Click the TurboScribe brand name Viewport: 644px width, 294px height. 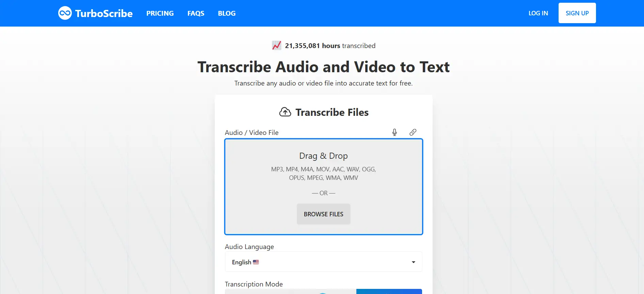tap(104, 13)
